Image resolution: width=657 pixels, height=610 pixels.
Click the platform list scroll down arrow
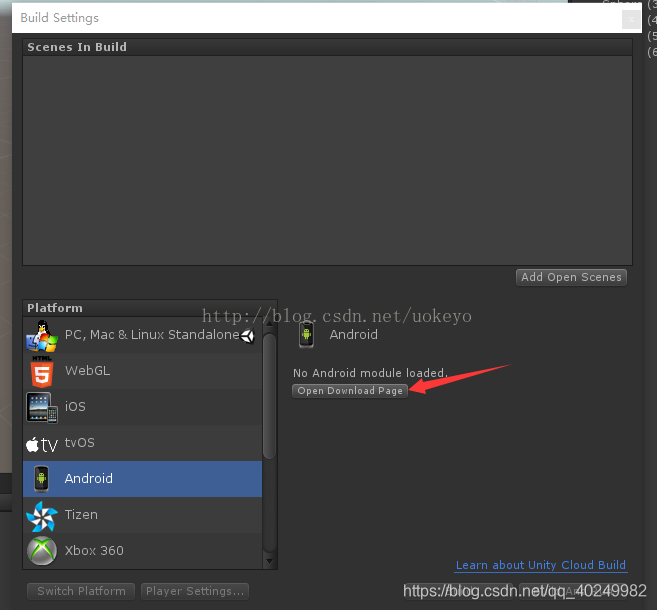tap(269, 561)
